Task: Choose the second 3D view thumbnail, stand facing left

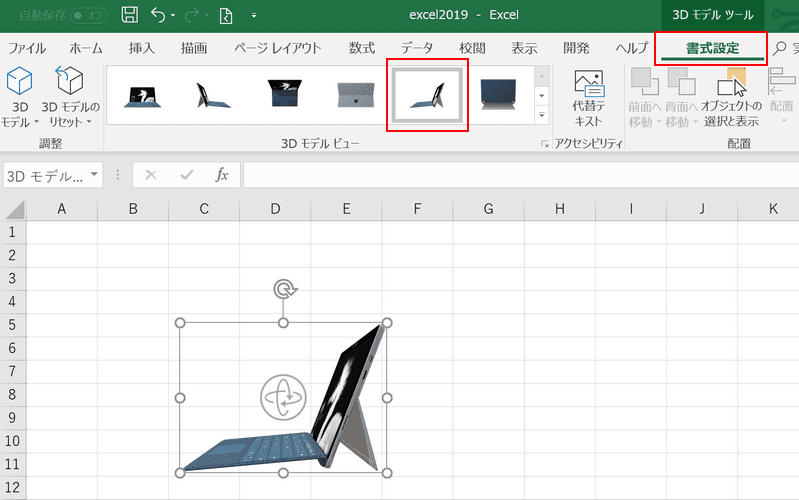Action: [214, 95]
